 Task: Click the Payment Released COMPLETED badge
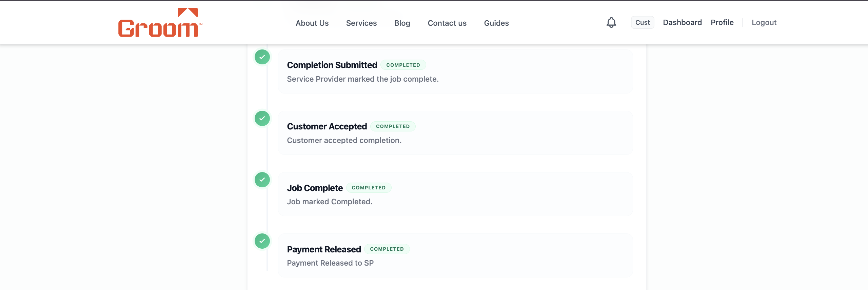387,249
